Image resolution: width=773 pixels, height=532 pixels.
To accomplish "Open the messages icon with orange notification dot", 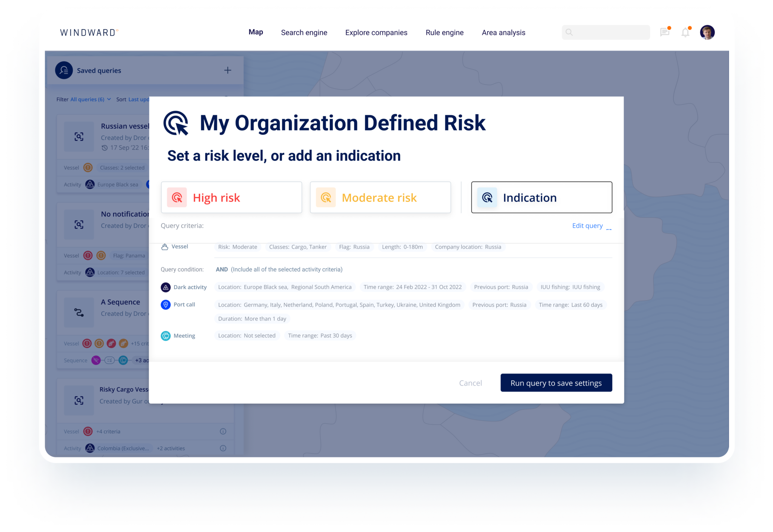I will tap(665, 32).
